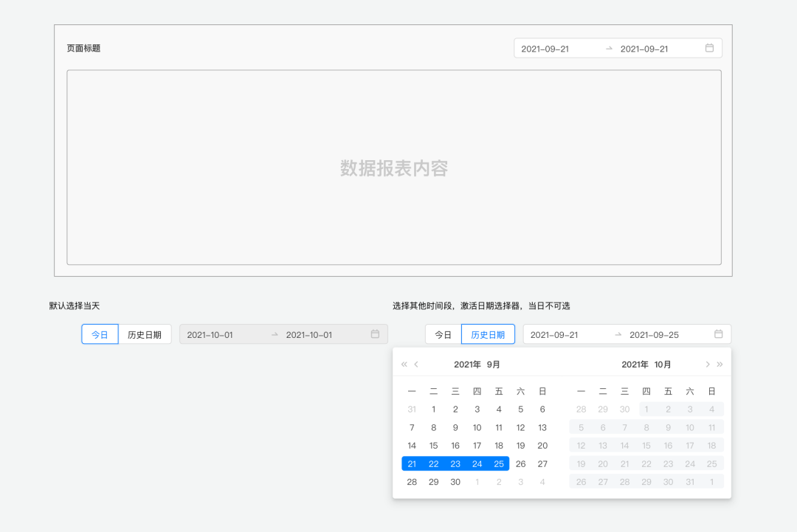
Task: Select the blue-outlined 历史日期 toggle
Action: coord(488,334)
